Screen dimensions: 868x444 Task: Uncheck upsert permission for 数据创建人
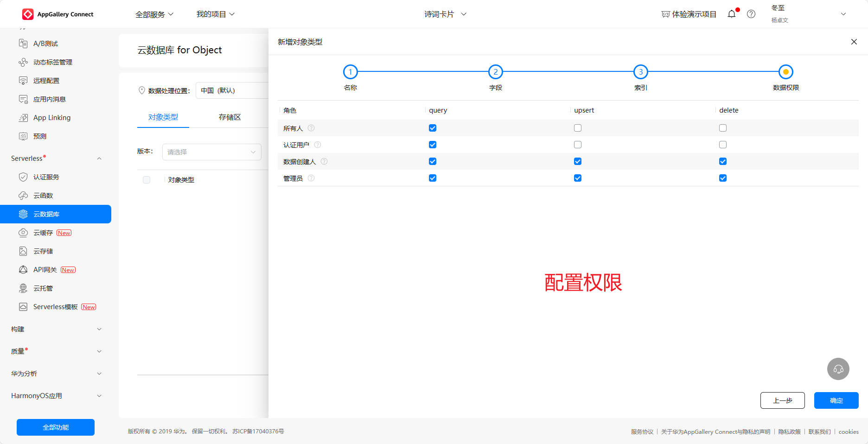[578, 161]
